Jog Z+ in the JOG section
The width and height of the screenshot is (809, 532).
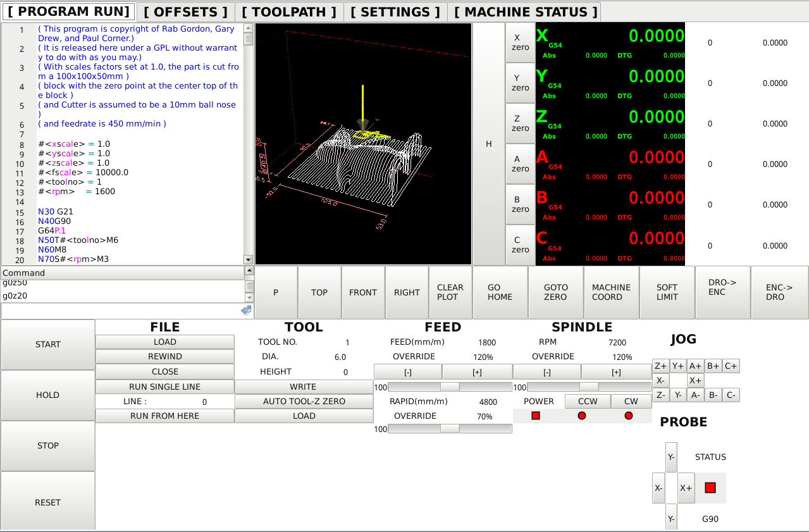(660, 366)
